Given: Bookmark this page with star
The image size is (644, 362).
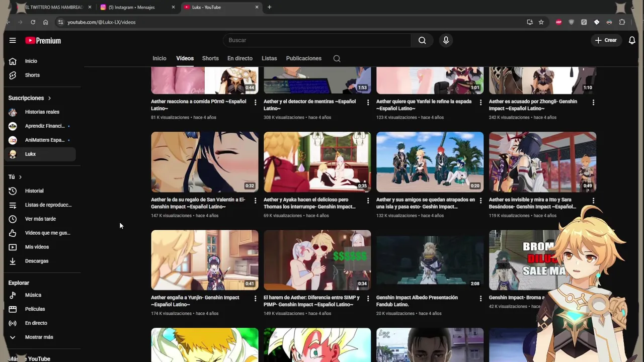Looking at the screenshot, I should 541,22.
